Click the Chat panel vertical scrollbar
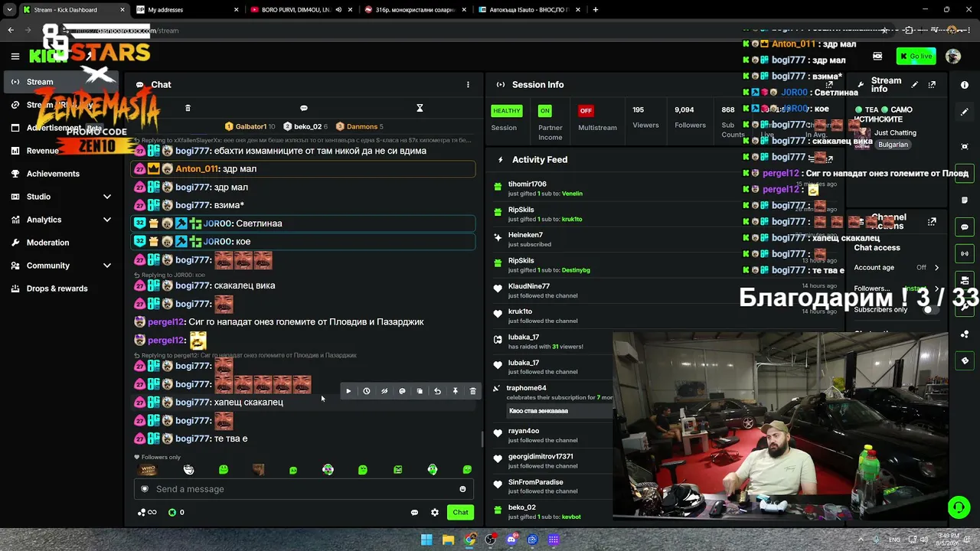Image resolution: width=980 pixels, height=551 pixels. click(x=482, y=439)
